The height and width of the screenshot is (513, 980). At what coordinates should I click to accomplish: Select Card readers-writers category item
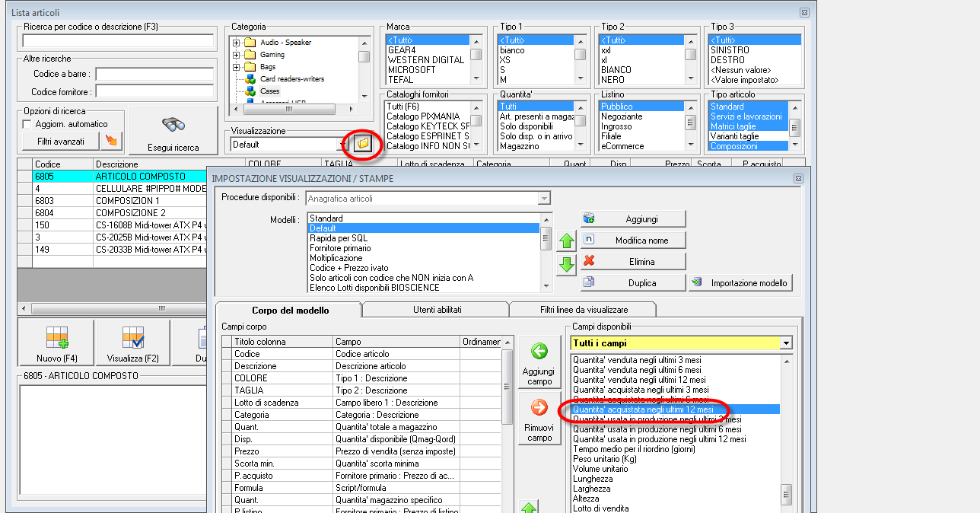pos(291,79)
